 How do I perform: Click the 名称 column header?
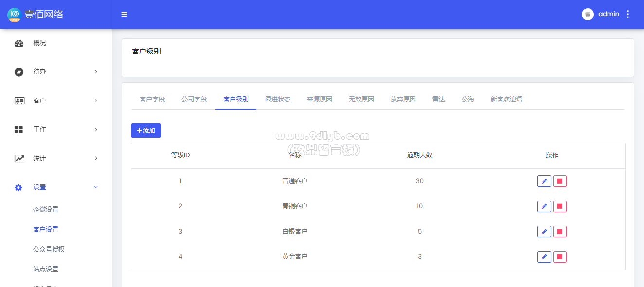click(x=295, y=155)
